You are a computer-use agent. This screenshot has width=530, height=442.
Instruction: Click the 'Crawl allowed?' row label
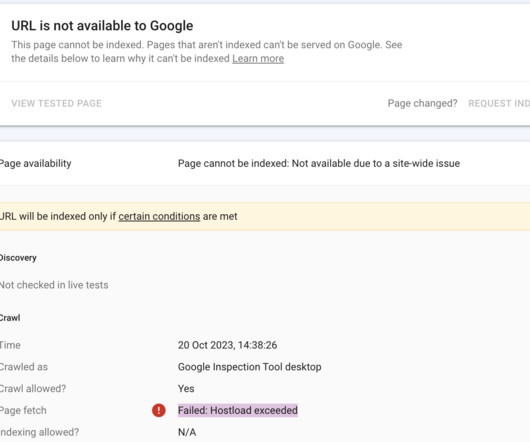(x=33, y=389)
